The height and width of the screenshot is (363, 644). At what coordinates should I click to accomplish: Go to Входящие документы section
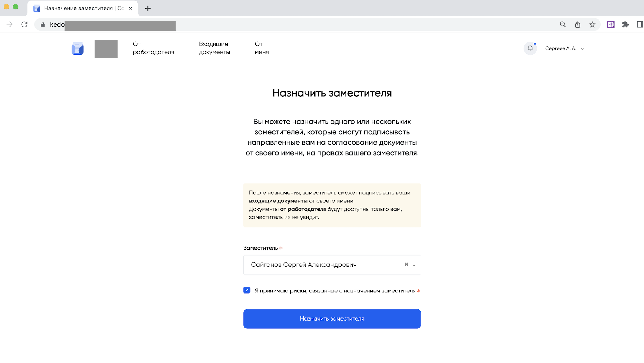(x=214, y=48)
